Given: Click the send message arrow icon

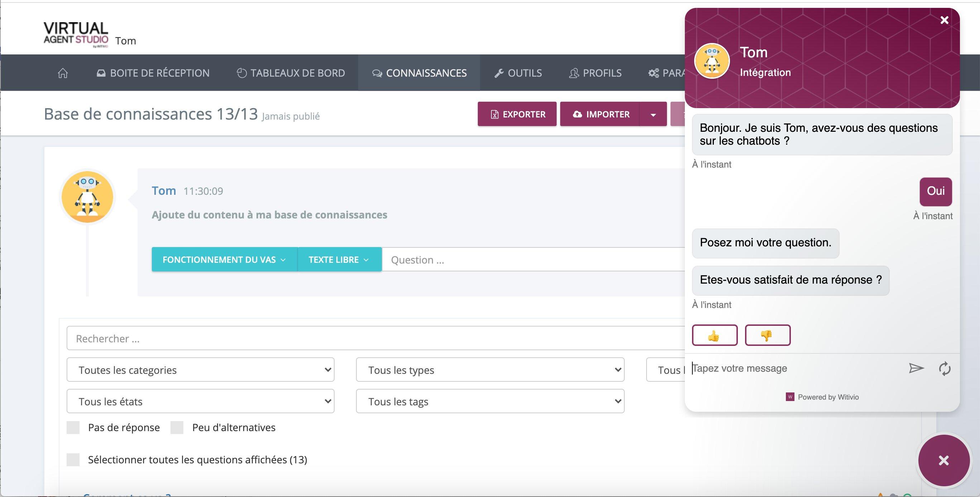Looking at the screenshot, I should 916,368.
